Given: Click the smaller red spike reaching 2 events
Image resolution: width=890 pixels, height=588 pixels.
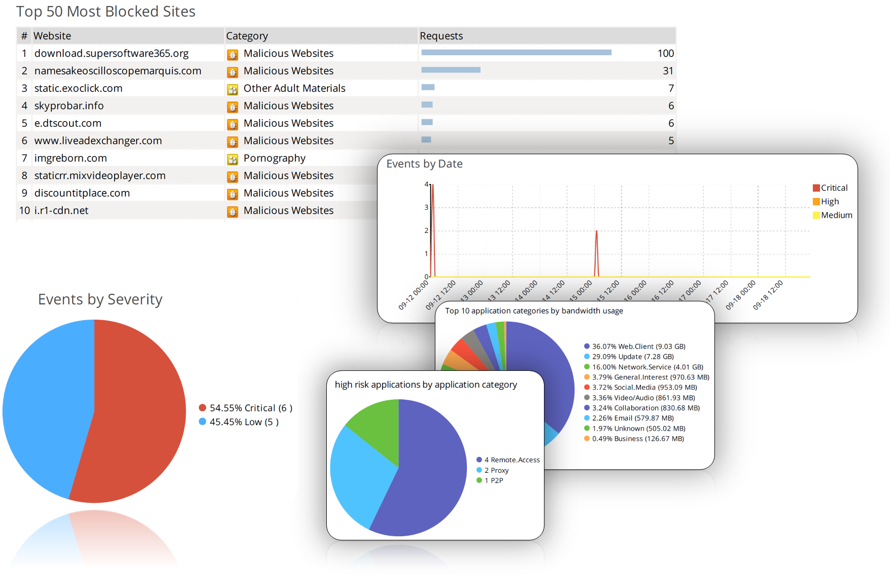Looking at the screenshot, I should click(597, 254).
